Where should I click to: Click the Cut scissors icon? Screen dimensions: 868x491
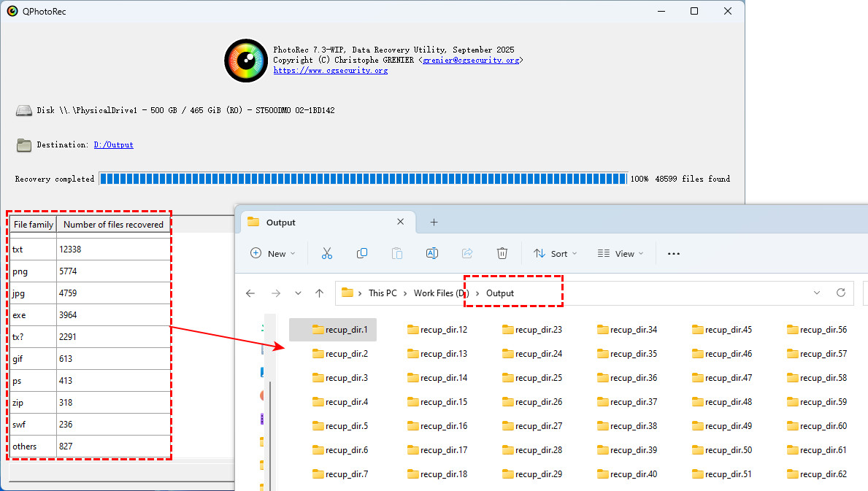coord(326,253)
